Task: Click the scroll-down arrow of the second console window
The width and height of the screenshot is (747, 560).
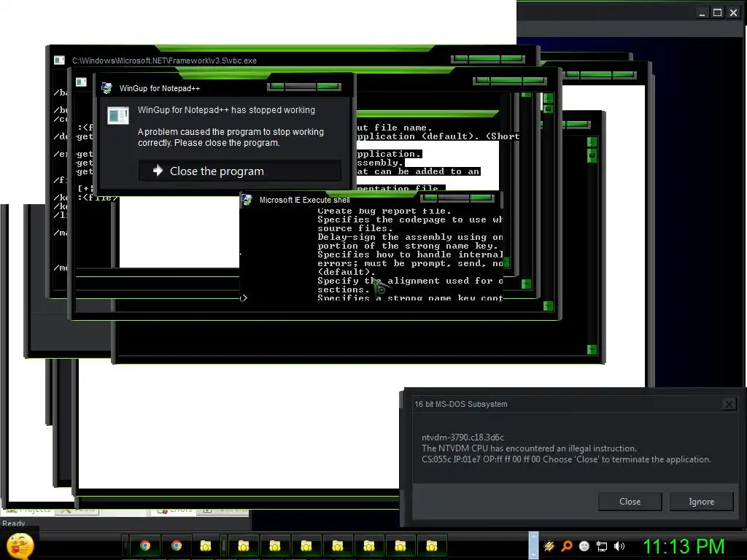Action: pos(549,306)
